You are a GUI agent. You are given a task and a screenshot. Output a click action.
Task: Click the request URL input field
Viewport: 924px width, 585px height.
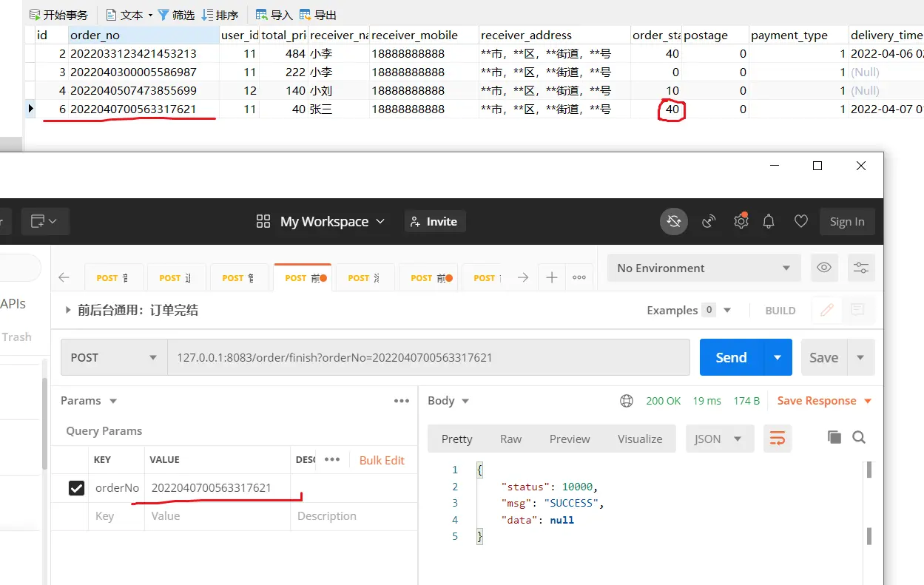tap(429, 357)
